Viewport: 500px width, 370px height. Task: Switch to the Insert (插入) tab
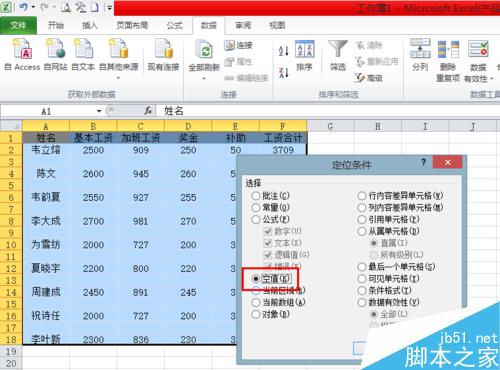[90, 25]
